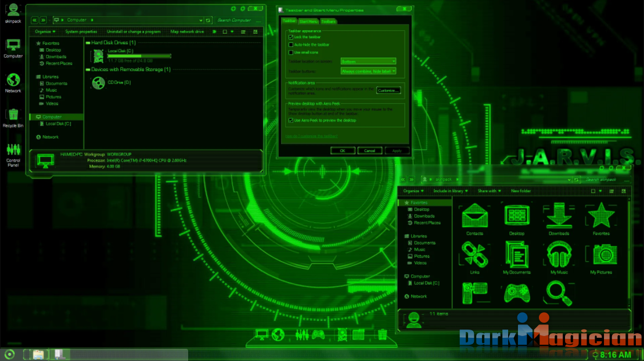Click the forward button in Computer window
The image size is (644, 361).
43,20
